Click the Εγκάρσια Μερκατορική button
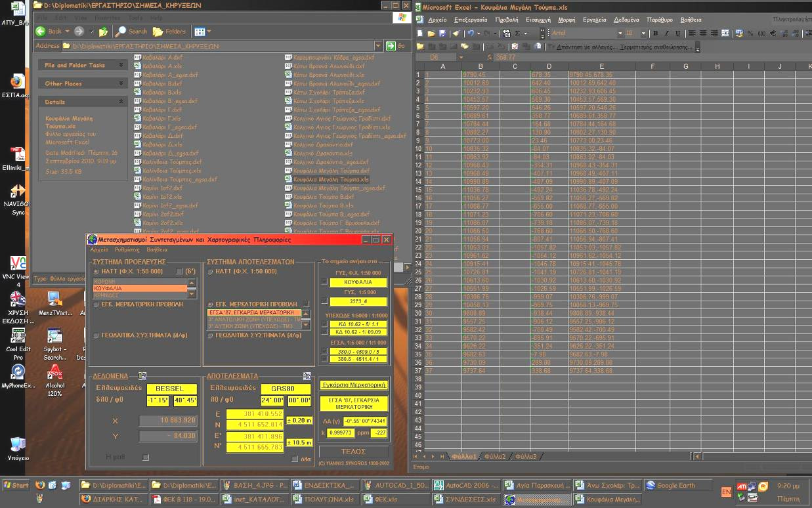The width and height of the screenshot is (812, 508). click(353, 385)
